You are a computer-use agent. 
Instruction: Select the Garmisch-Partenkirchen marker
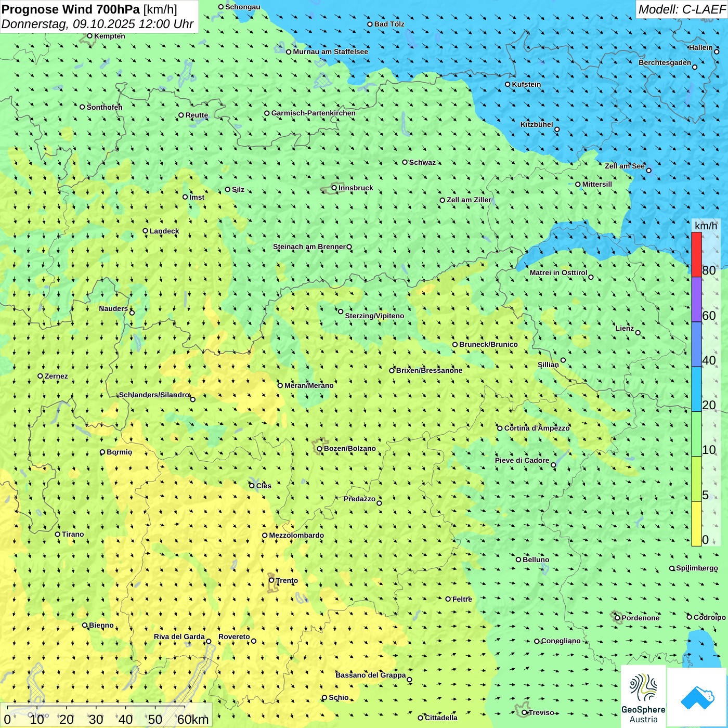pyautogui.click(x=267, y=113)
